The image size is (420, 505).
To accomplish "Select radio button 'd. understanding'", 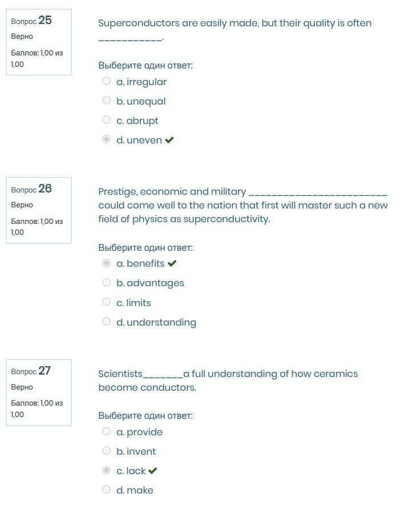I will coord(106,321).
